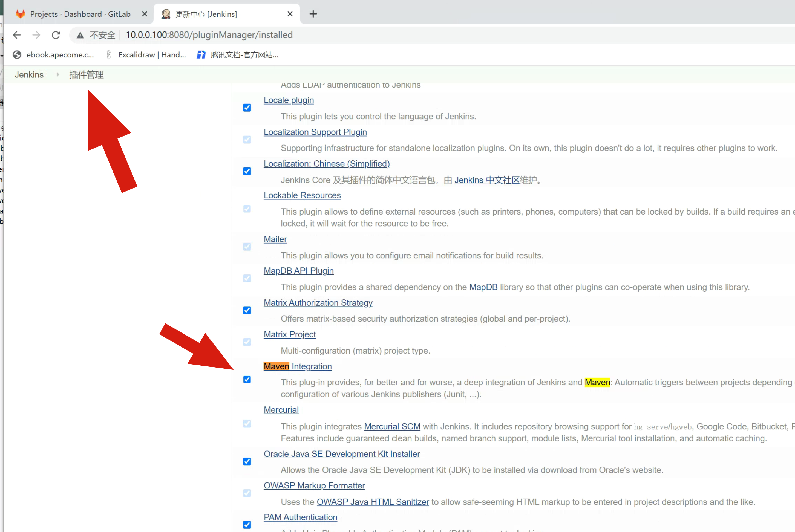795x532 pixels.
Task: Click the browser back arrow
Action: [17, 35]
